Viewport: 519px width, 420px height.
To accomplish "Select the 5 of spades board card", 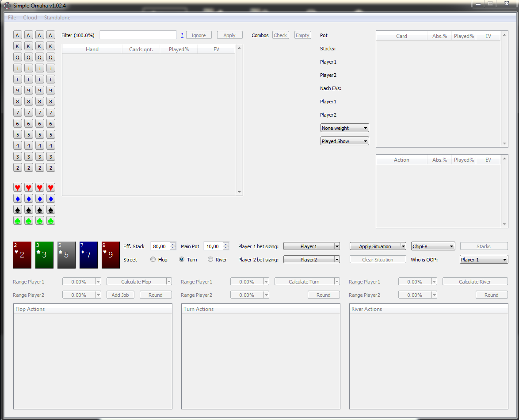I will [66, 255].
